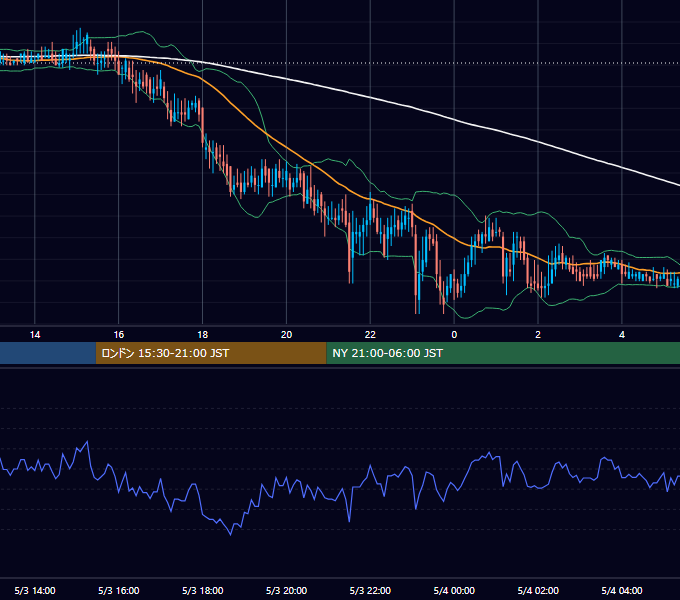680x600 pixels.
Task: Click the blue session bar left of ロンドン
Action: pos(48,353)
